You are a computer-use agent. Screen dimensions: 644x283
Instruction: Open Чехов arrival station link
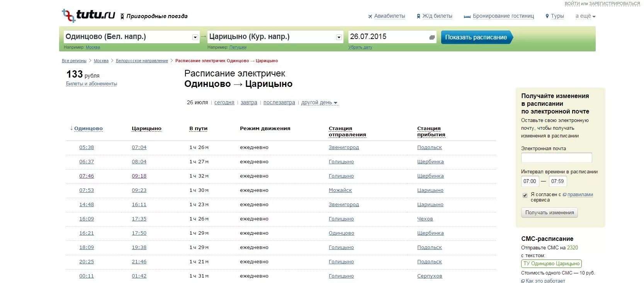[x=425, y=219]
